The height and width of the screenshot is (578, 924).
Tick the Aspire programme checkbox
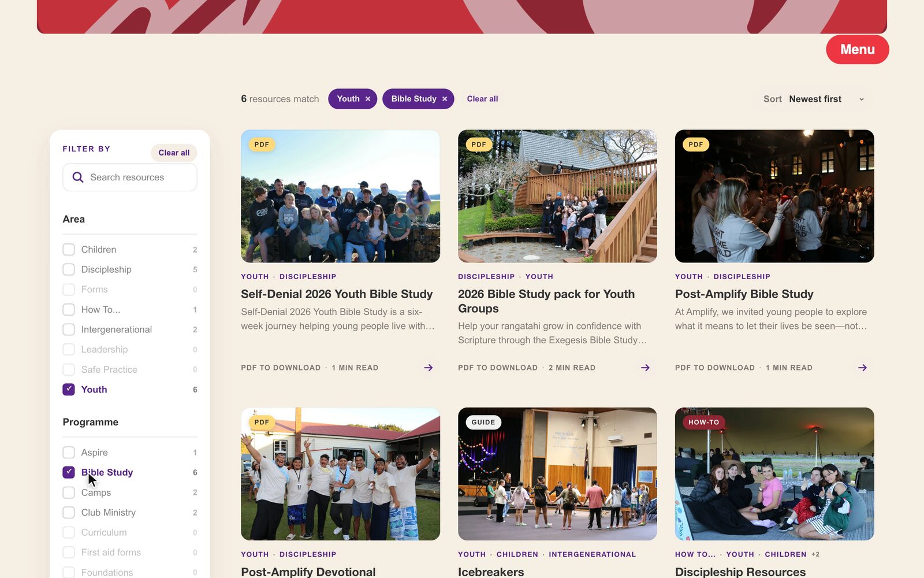pyautogui.click(x=69, y=453)
